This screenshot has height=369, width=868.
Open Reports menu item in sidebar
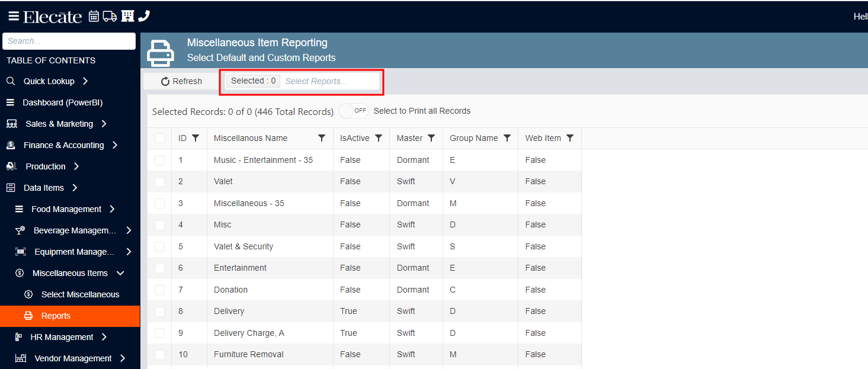(x=70, y=316)
